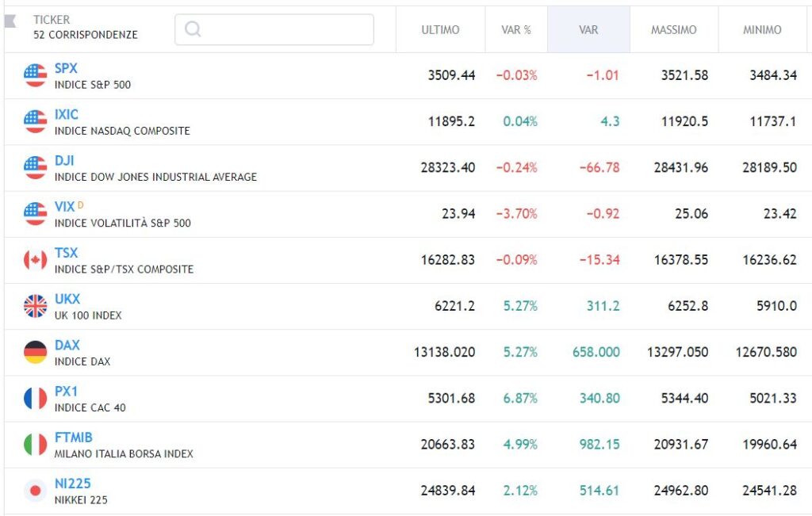Open the IXIC ticker link

pos(67,114)
